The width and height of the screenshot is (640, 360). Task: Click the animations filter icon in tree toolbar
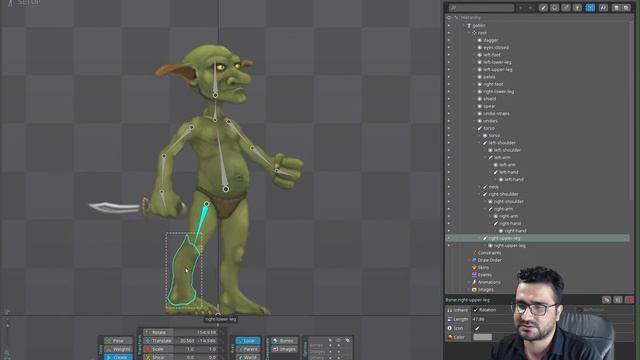click(x=603, y=8)
